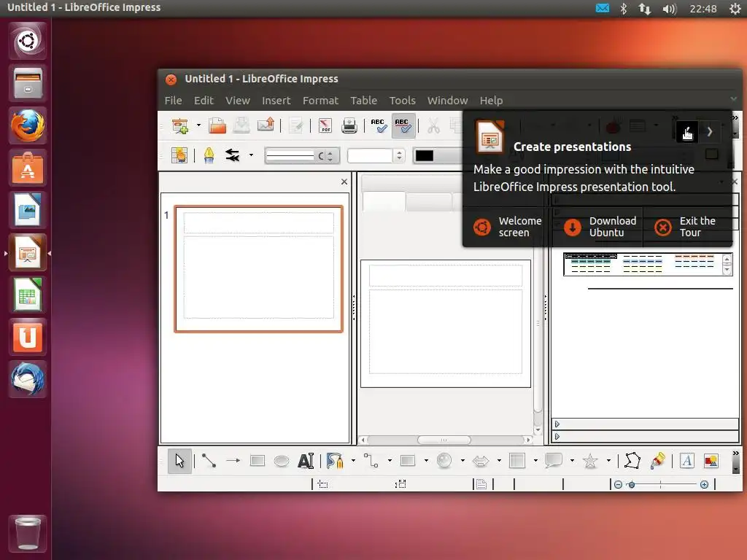The image size is (747, 560).
Task: Select the Callouts speech bubble tool
Action: pos(554,461)
